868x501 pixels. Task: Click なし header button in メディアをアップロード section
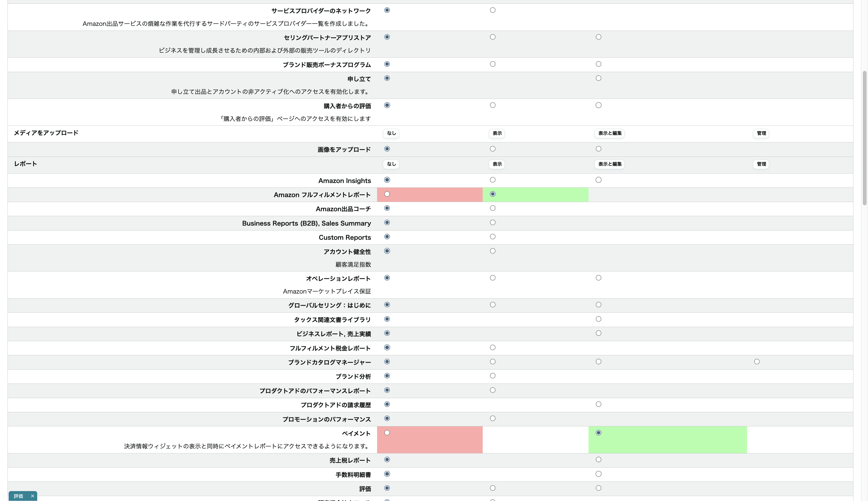click(391, 133)
